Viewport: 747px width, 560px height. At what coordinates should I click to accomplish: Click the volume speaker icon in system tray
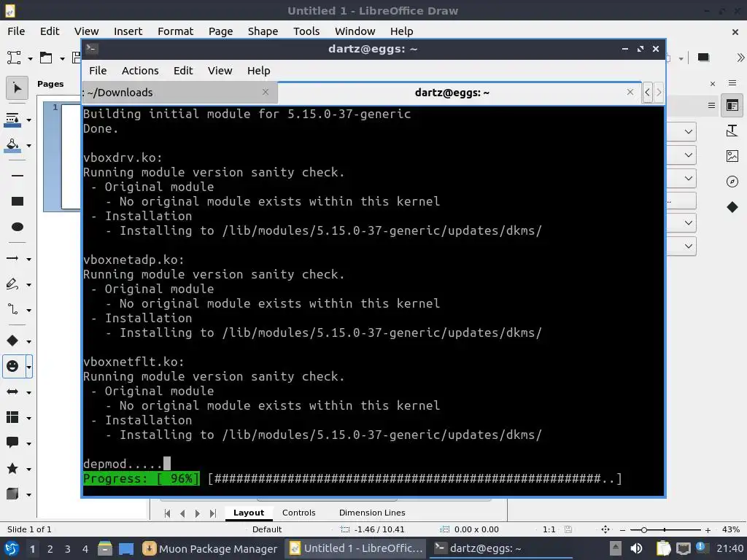tap(636, 548)
